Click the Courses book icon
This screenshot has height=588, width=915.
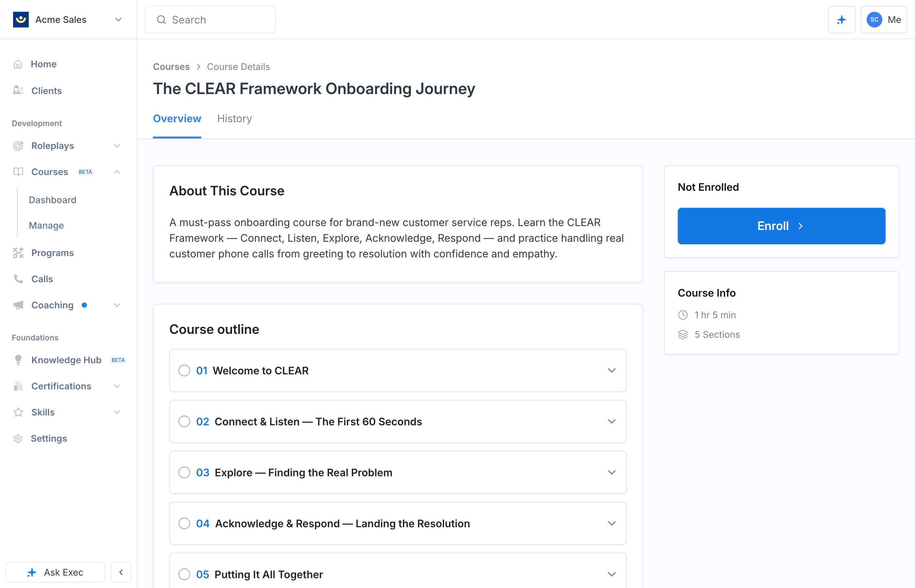[x=18, y=172]
